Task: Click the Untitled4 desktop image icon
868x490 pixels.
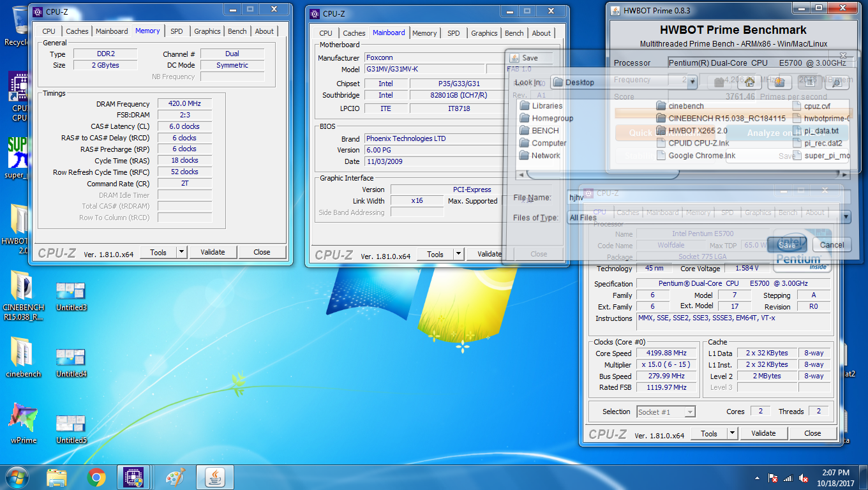Action: (x=71, y=363)
